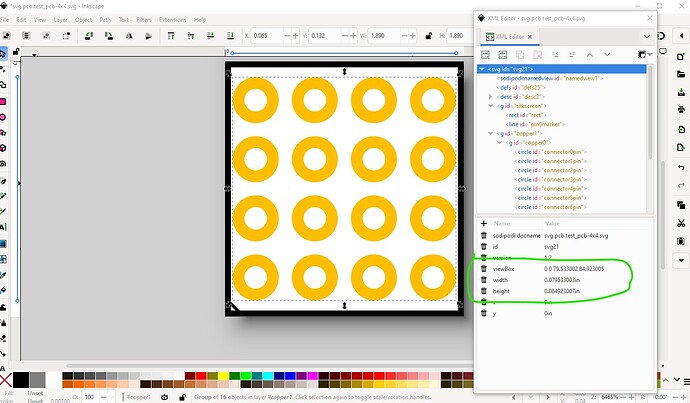Click the X no-paint swatch

coord(6,380)
